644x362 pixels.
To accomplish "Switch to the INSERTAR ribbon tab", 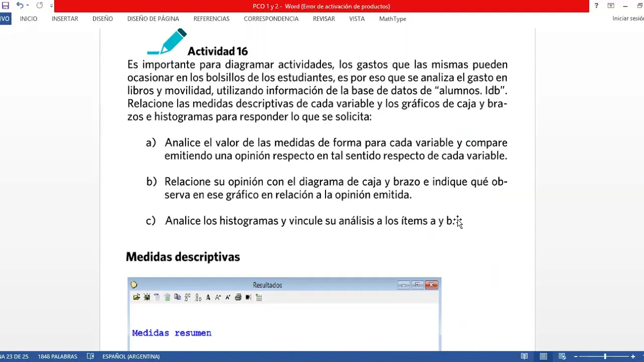I will coord(65,19).
